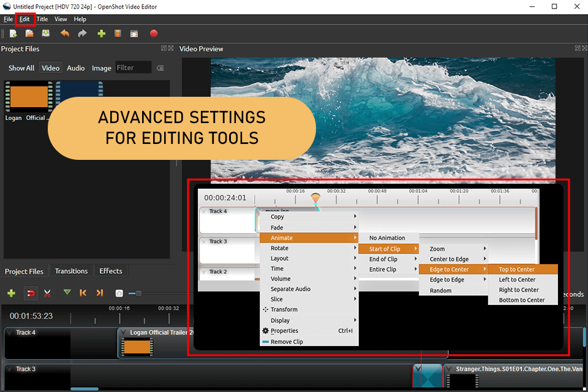Float the Video Preview panel
This screenshot has width=588, height=392.
pos(578,48)
